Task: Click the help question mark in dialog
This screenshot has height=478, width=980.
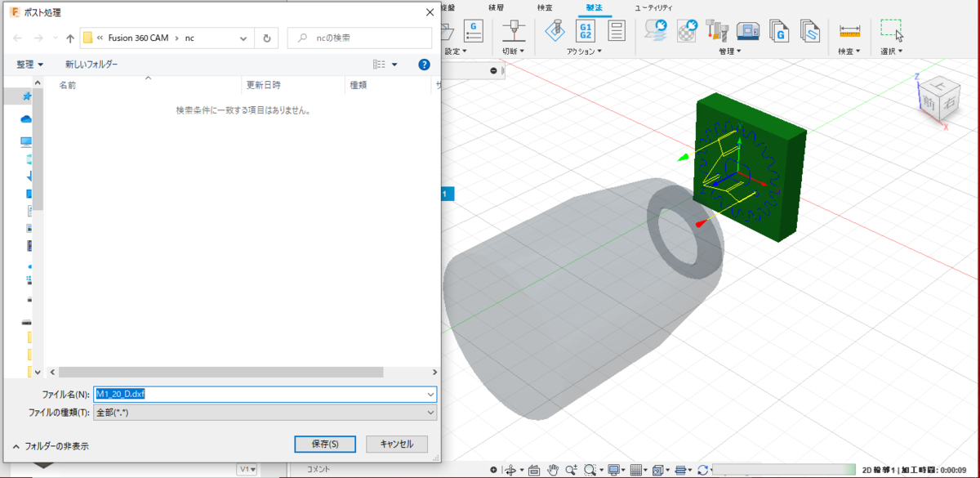Action: point(424,64)
